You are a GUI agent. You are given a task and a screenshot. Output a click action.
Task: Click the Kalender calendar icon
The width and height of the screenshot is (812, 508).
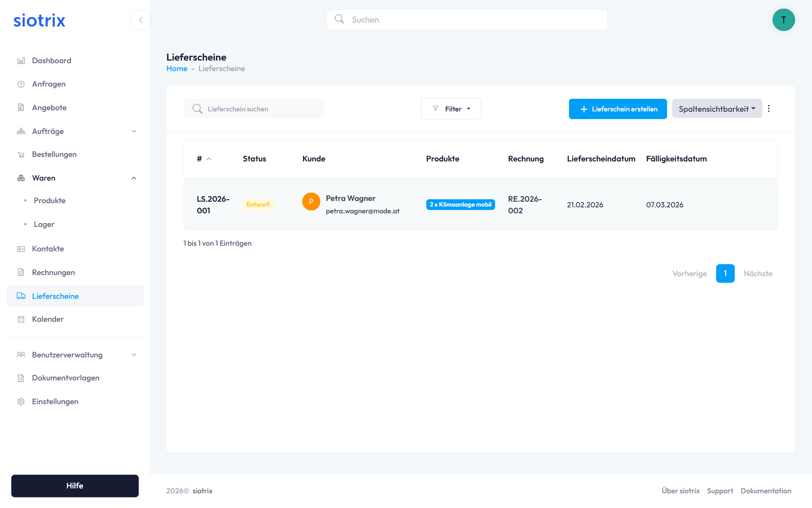(x=21, y=319)
